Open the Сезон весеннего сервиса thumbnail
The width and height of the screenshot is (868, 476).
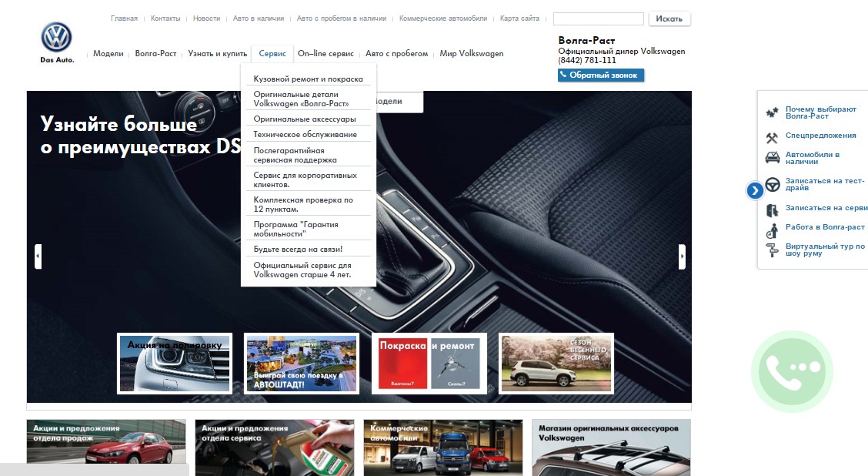pyautogui.click(x=556, y=364)
